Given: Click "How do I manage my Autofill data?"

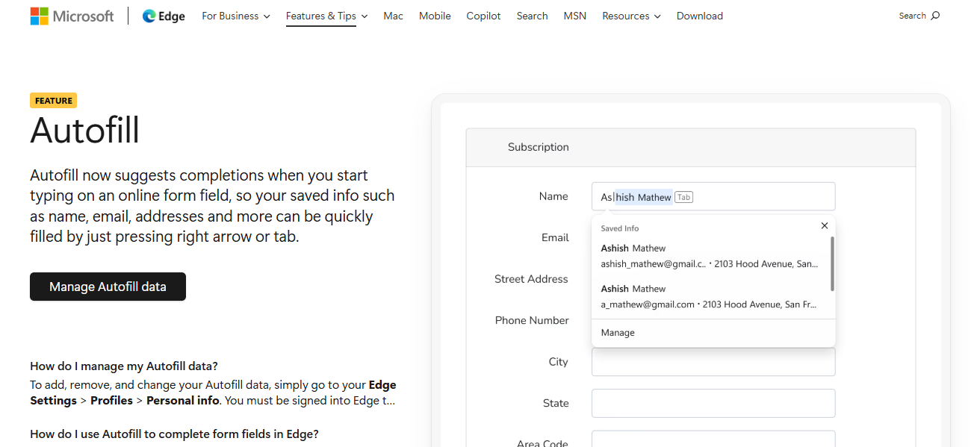Looking at the screenshot, I should pyautogui.click(x=124, y=366).
